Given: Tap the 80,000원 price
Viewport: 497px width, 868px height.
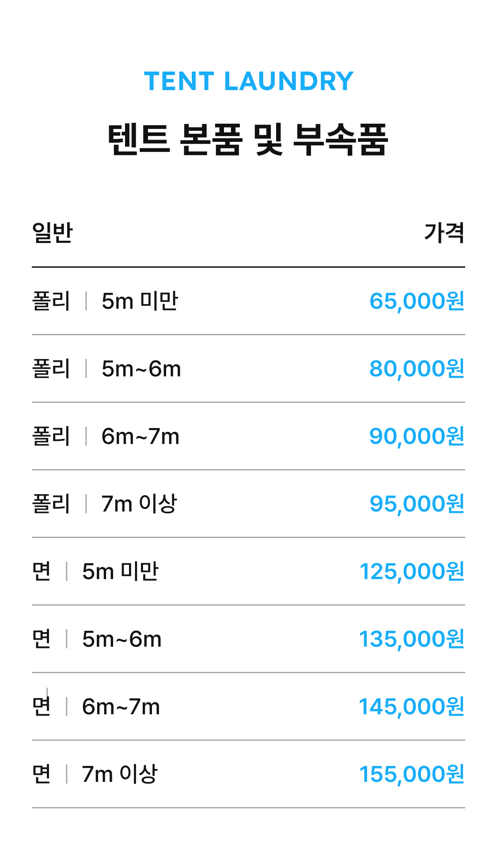Looking at the screenshot, I should tap(417, 369).
